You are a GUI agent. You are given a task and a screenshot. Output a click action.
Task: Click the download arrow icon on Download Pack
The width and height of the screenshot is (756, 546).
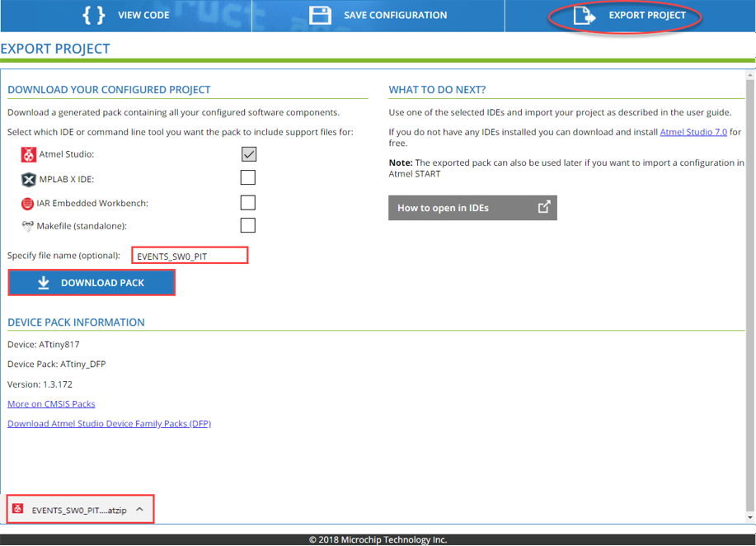point(44,283)
